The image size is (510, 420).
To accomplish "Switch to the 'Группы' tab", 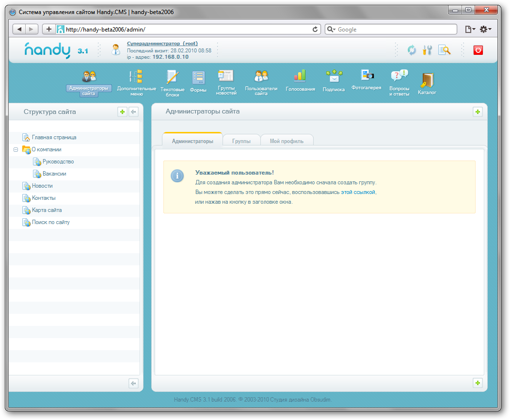I will click(241, 141).
